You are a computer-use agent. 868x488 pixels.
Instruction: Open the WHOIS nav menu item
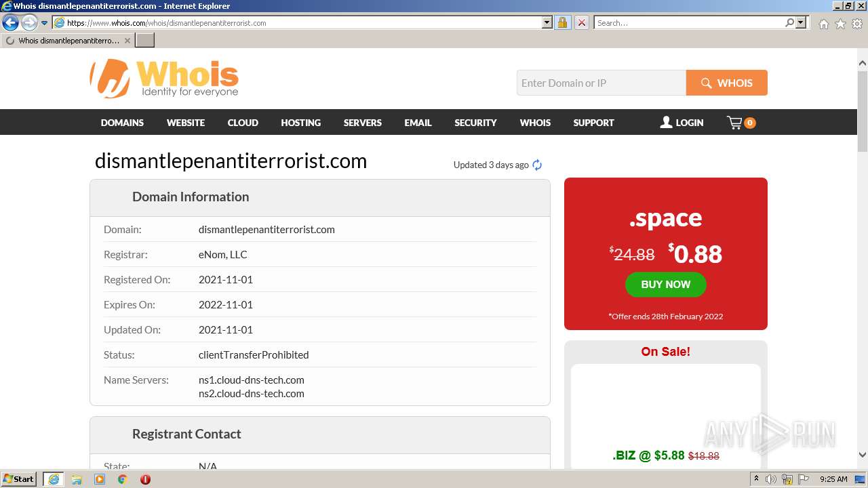(x=535, y=123)
